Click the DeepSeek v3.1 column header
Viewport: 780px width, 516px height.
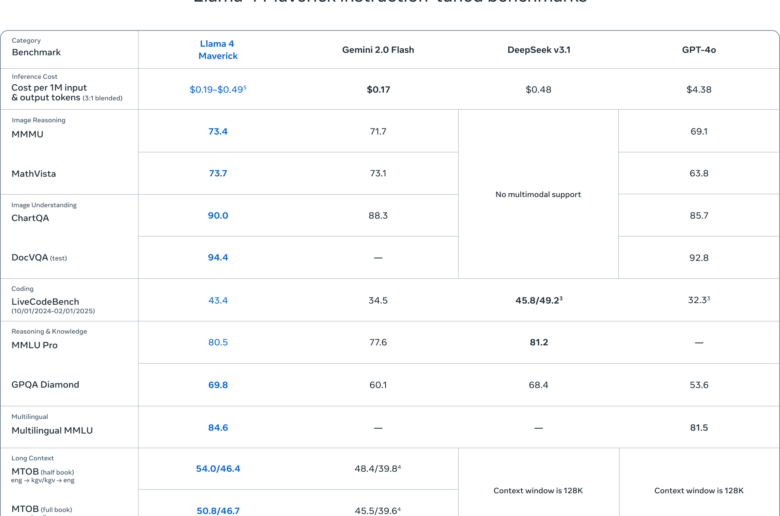click(539, 50)
